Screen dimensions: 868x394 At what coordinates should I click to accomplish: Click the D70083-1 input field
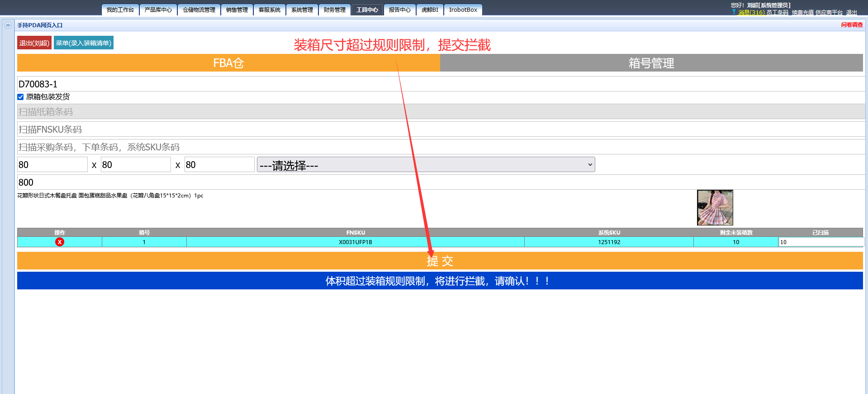pyautogui.click(x=441, y=84)
